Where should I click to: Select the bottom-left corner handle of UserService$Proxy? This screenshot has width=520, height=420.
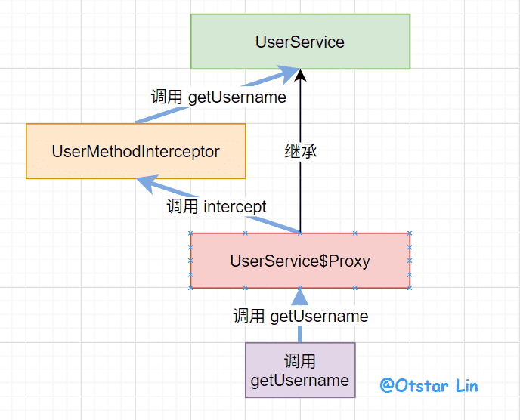[x=190, y=288]
